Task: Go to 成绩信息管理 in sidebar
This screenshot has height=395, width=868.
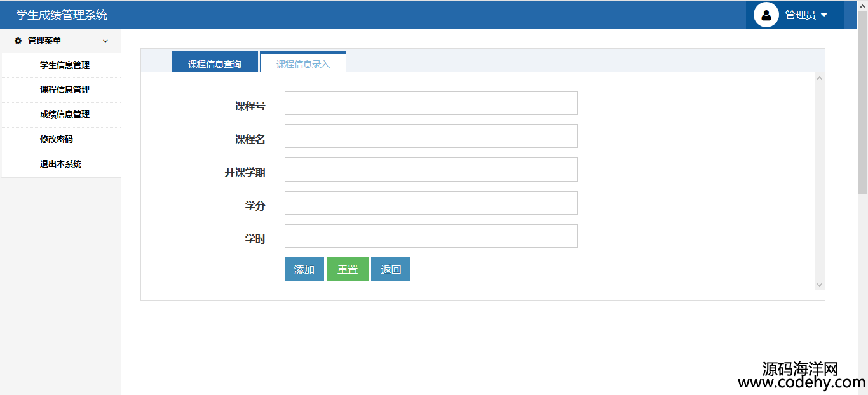Action: (64, 114)
